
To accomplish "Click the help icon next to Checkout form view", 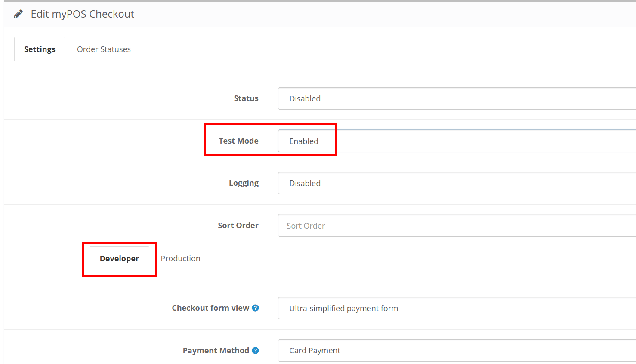I will pyautogui.click(x=255, y=308).
